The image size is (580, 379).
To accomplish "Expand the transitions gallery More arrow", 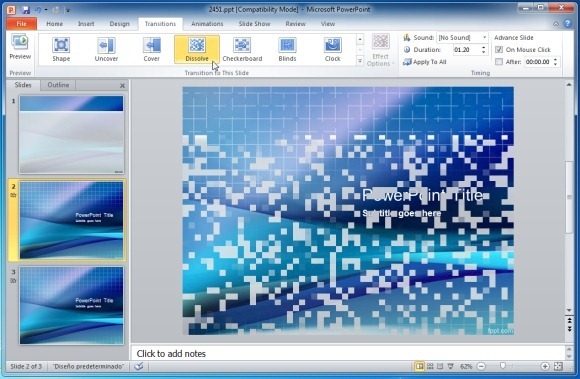I will tap(360, 61).
